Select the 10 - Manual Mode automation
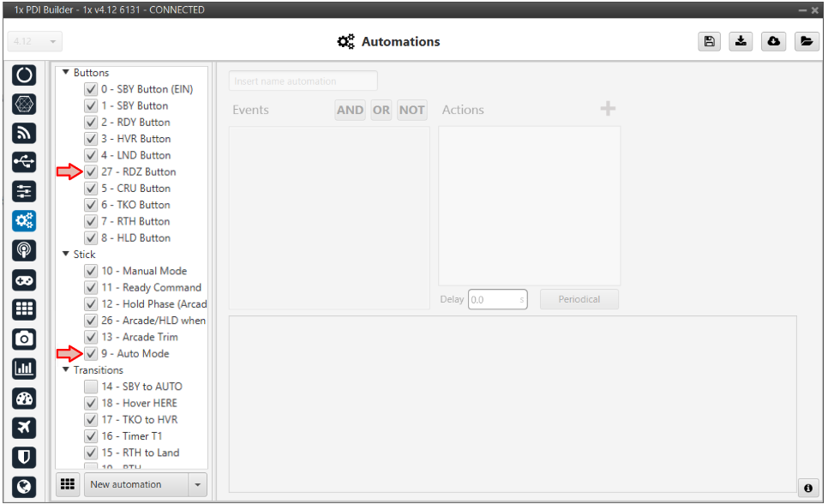Viewport: 828px width, 504px height. (x=143, y=271)
